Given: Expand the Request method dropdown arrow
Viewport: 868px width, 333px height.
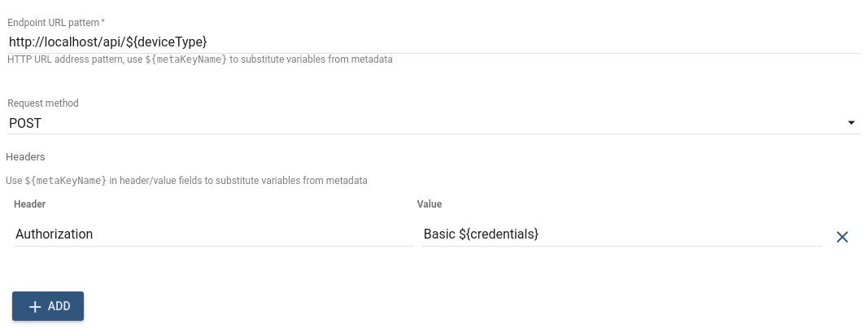Looking at the screenshot, I should [x=851, y=123].
